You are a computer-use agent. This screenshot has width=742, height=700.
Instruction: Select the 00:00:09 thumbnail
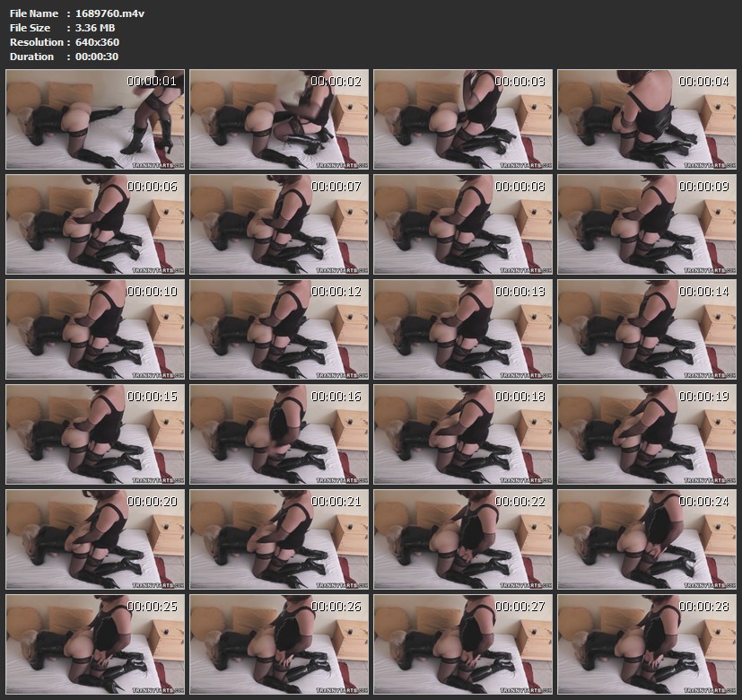[646, 224]
